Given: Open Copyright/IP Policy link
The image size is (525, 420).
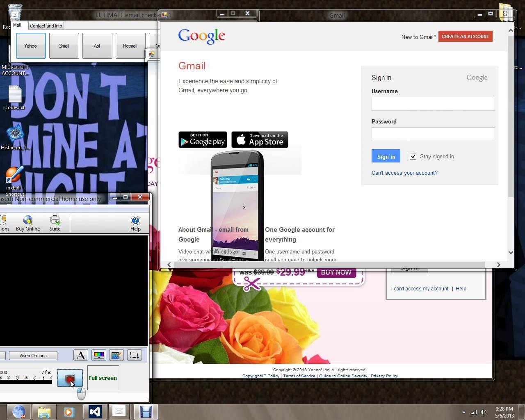Looking at the screenshot, I should tap(260, 376).
